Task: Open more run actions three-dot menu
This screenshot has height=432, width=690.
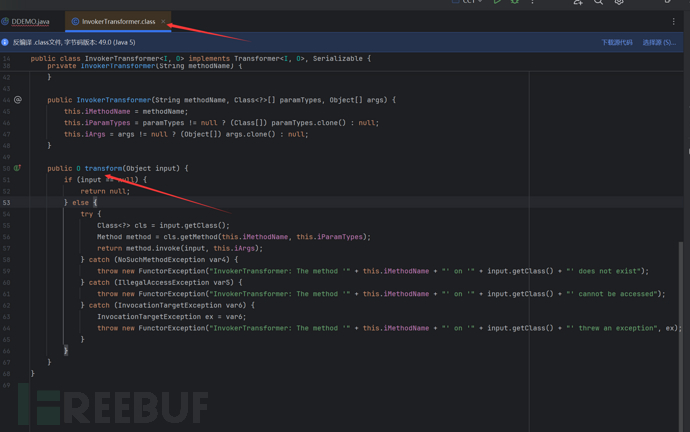Action: pyautogui.click(x=533, y=2)
